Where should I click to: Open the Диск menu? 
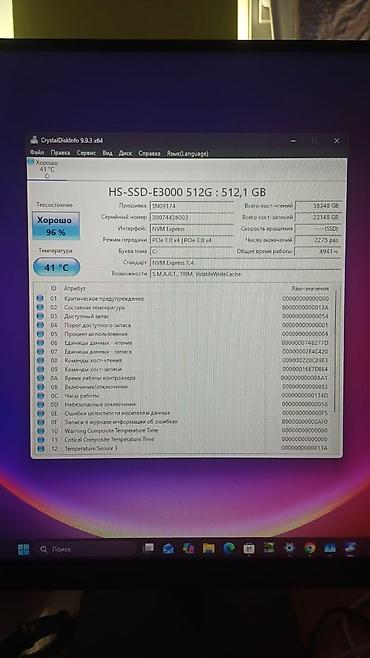click(x=125, y=153)
